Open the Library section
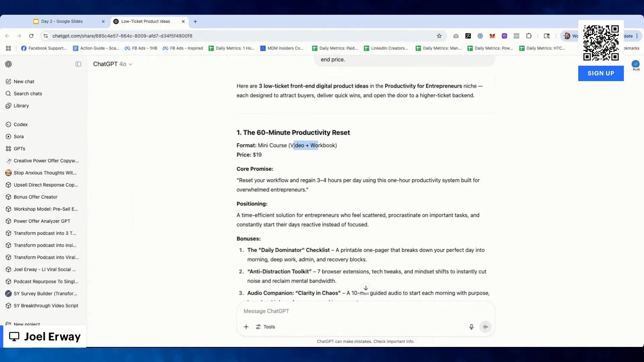Screen dimensions: 644x362 coord(21,106)
